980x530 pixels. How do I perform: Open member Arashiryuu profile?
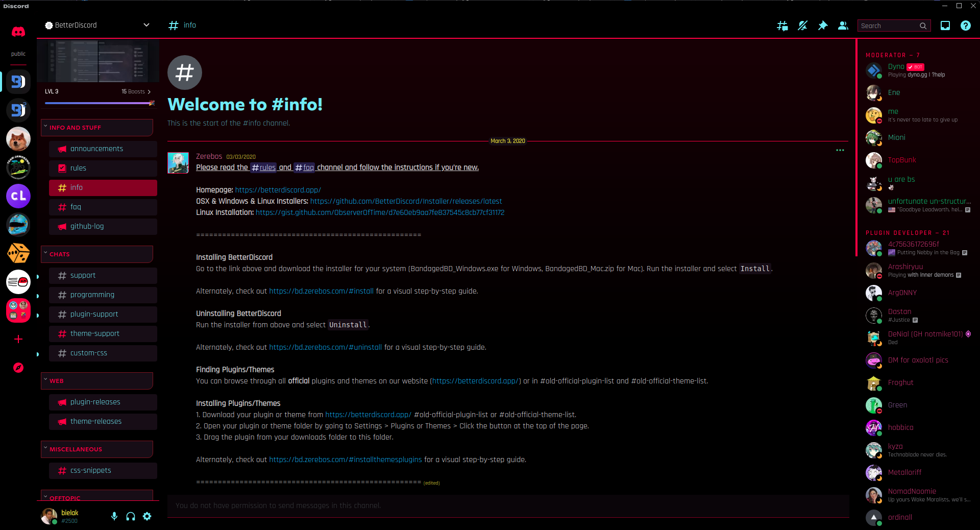[919, 271]
